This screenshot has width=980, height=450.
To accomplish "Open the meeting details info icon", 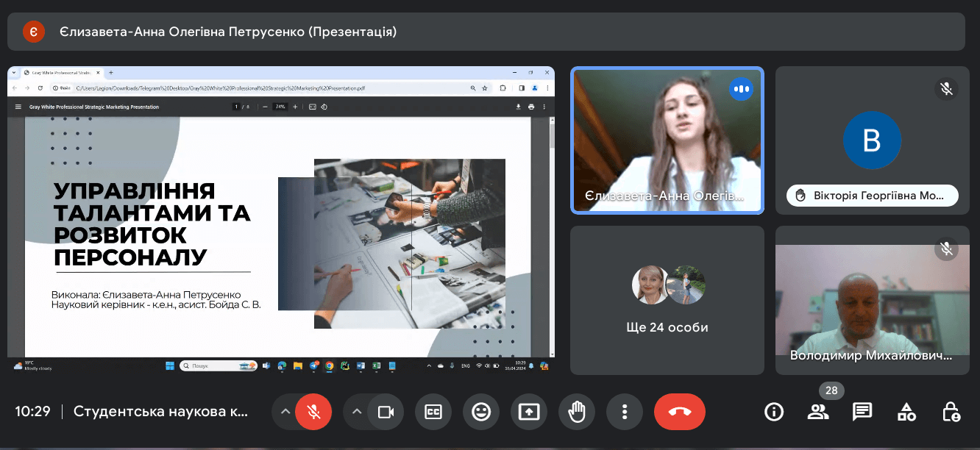I will pos(774,412).
